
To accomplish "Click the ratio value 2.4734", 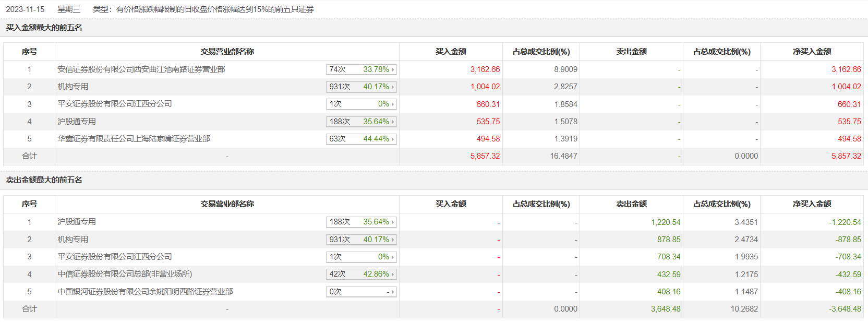I will click(746, 240).
